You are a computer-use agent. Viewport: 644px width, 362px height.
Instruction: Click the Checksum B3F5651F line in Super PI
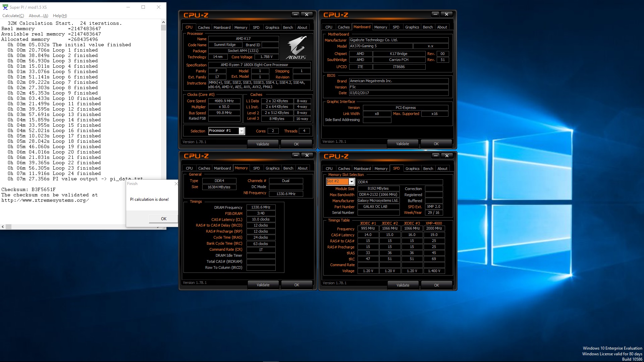point(29,189)
